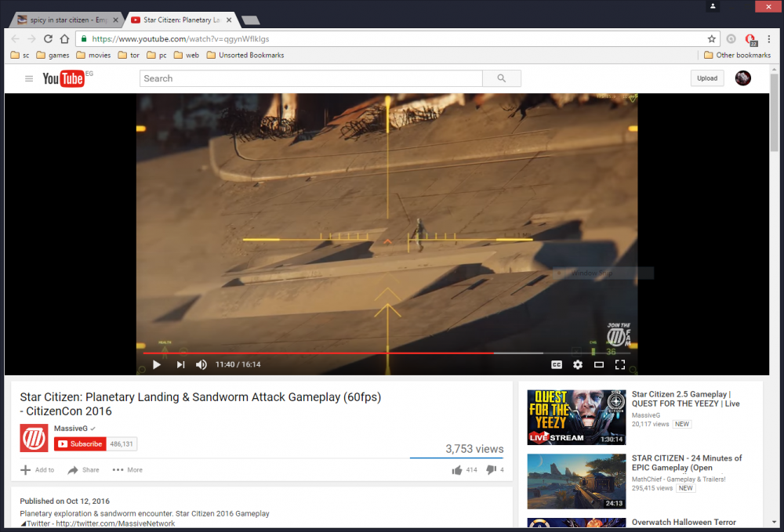Open the More actions menu
This screenshot has height=532, width=784.
(128, 470)
